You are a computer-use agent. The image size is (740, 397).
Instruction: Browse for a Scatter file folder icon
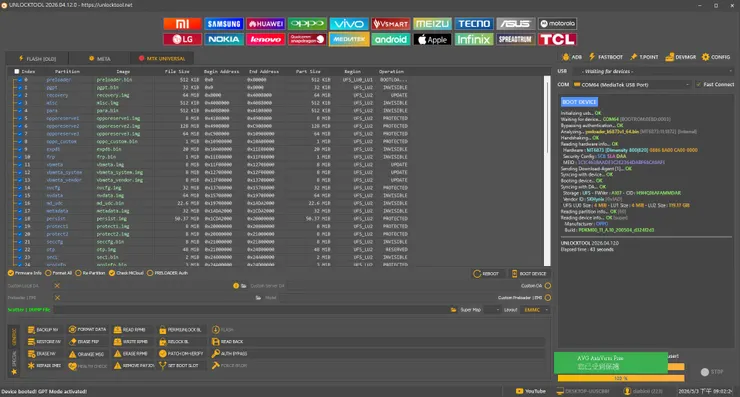[454, 310]
